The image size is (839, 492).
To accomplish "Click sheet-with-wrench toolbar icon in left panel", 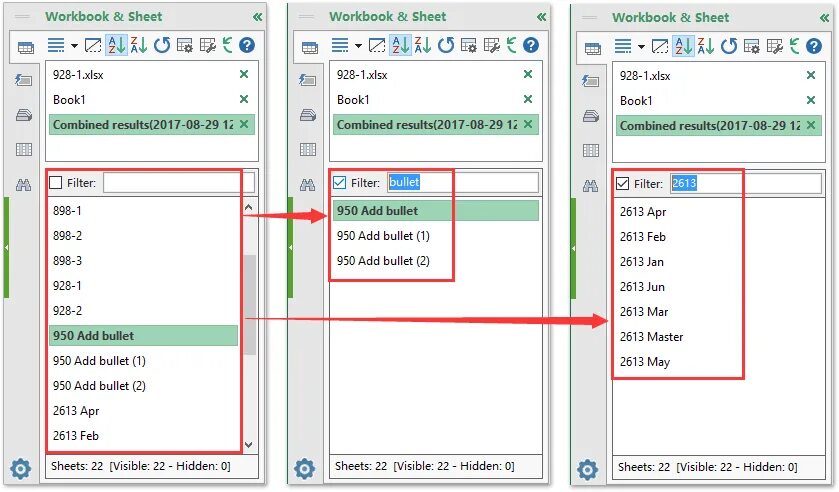I will coord(208,45).
